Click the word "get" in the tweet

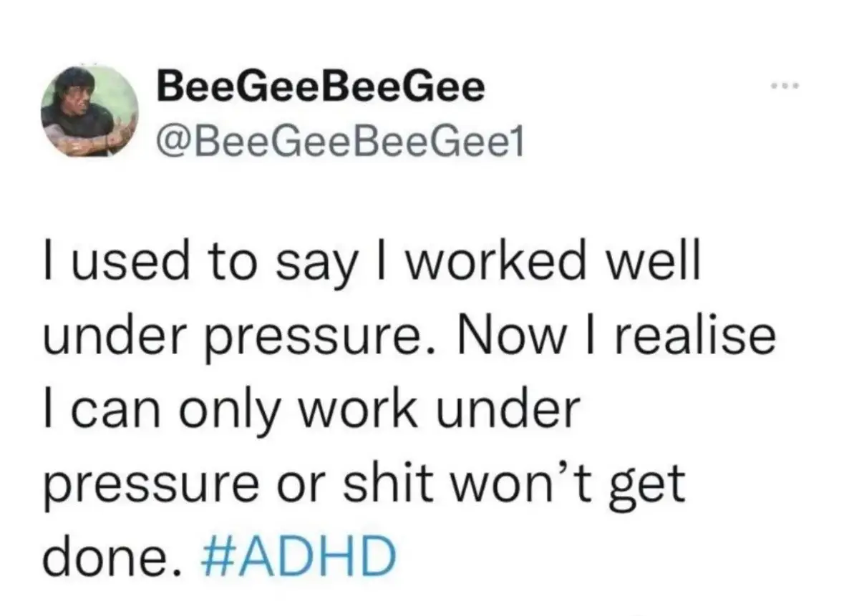tap(647, 487)
